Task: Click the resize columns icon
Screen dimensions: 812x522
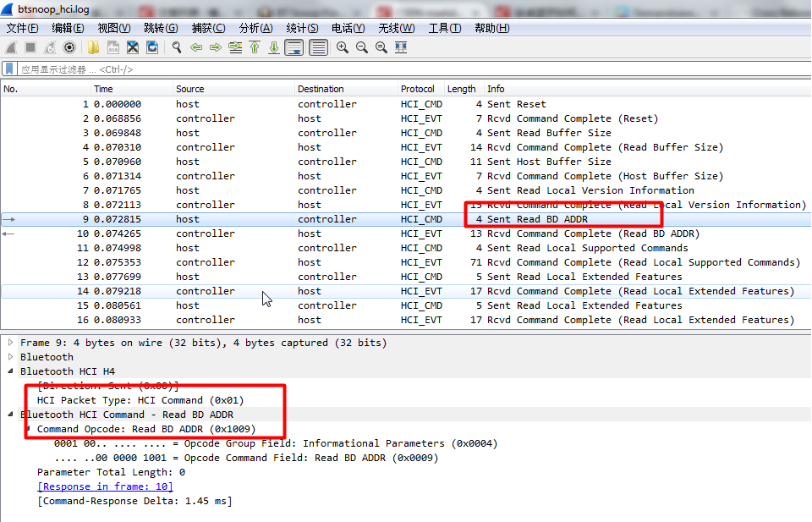Action: click(x=401, y=47)
